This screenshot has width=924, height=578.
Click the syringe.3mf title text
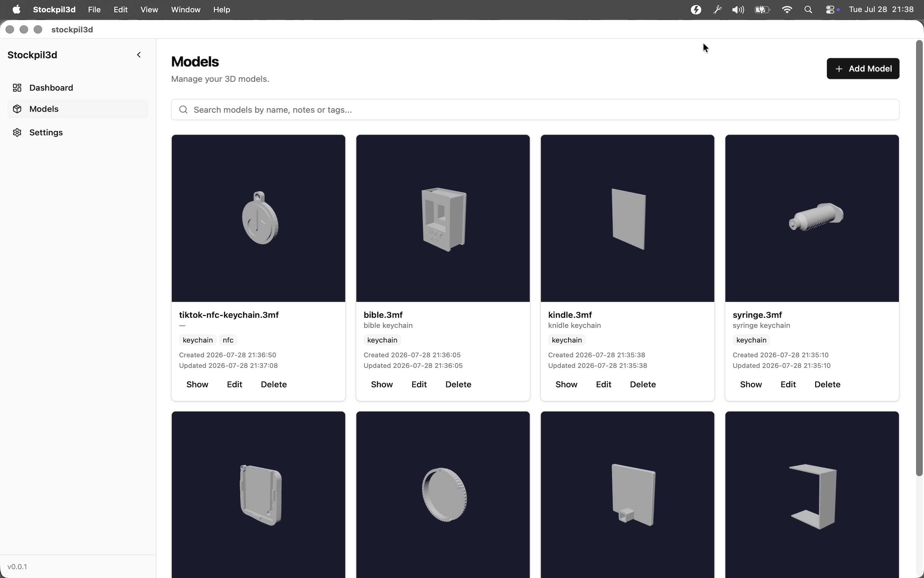click(x=757, y=315)
